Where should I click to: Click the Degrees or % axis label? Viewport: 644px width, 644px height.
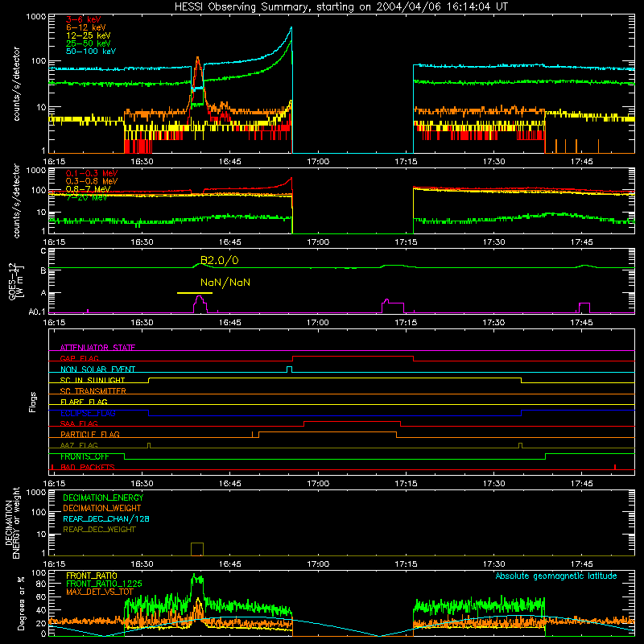(21, 603)
